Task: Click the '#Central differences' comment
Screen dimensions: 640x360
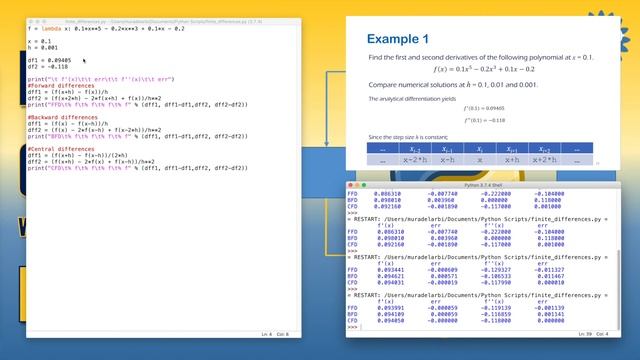Action: tap(61, 149)
